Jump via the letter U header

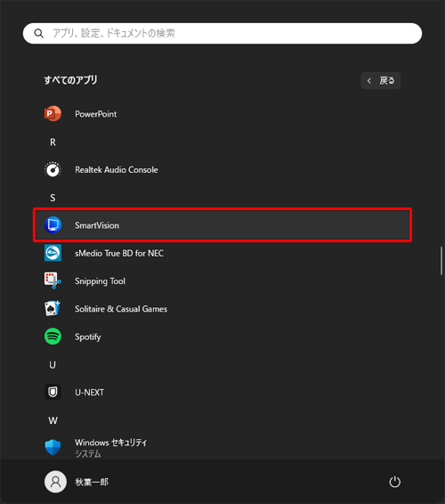tap(53, 365)
